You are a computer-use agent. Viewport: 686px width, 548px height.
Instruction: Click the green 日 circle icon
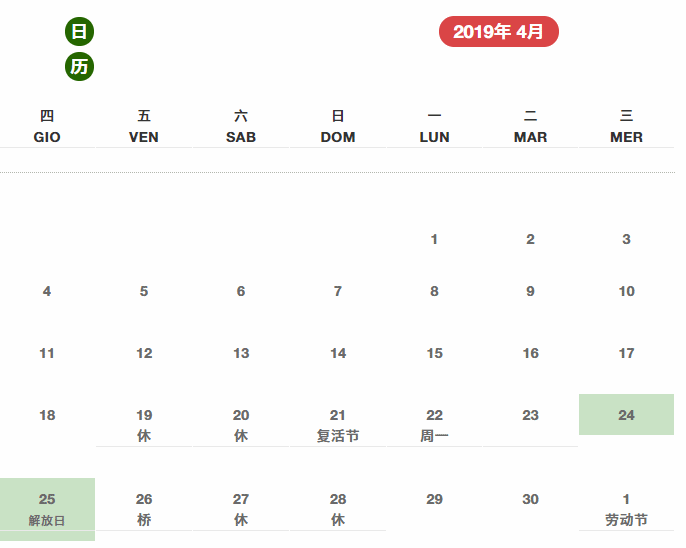click(x=79, y=32)
